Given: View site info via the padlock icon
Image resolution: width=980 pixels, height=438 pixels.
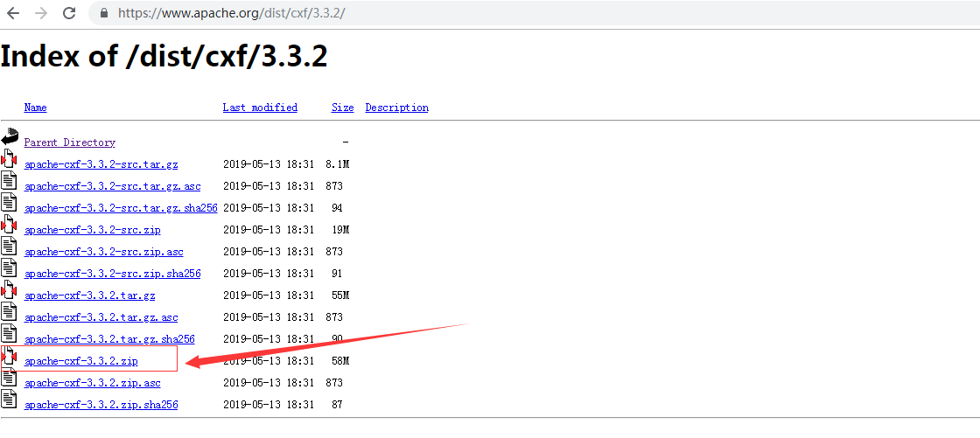Looking at the screenshot, I should (x=104, y=13).
